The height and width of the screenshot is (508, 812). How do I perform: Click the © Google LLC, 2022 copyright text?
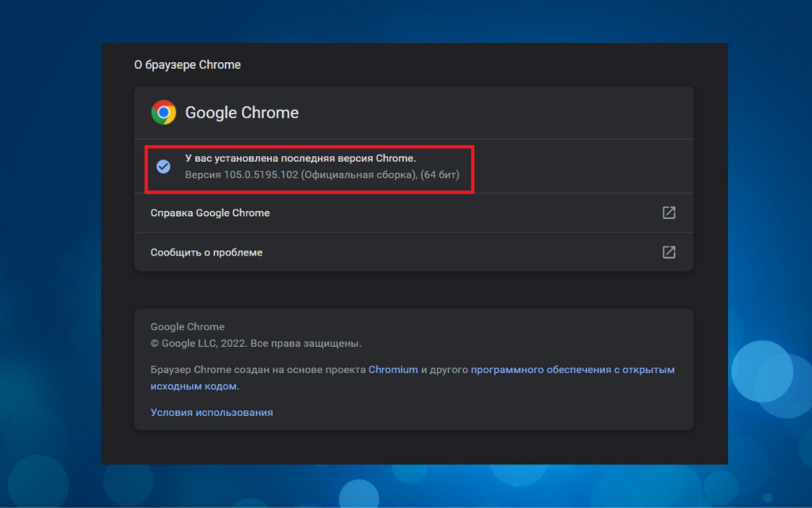pyautogui.click(x=197, y=344)
